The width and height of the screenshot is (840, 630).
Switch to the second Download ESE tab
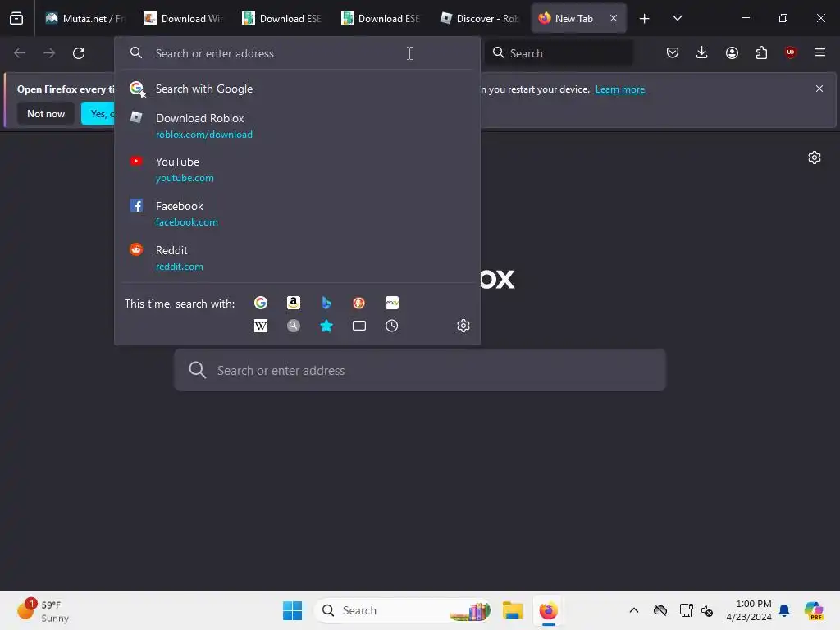380,19
